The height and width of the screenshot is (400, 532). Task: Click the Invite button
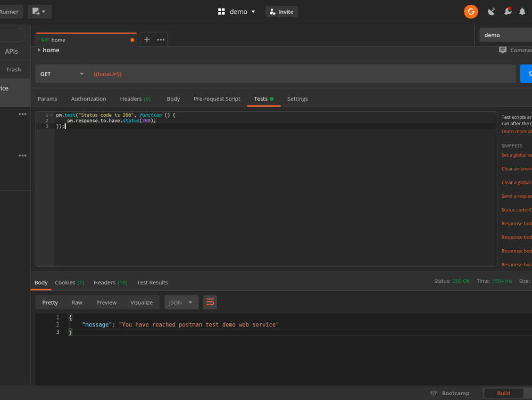click(x=281, y=12)
